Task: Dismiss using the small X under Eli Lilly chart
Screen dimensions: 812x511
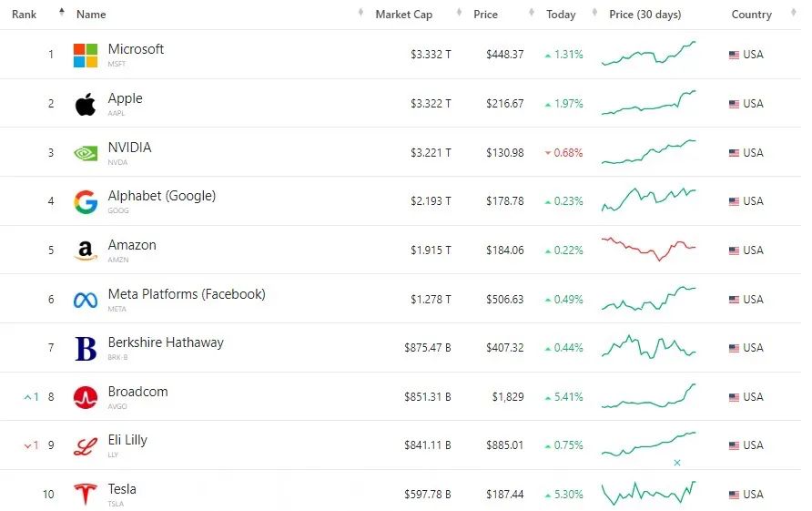Action: point(677,463)
